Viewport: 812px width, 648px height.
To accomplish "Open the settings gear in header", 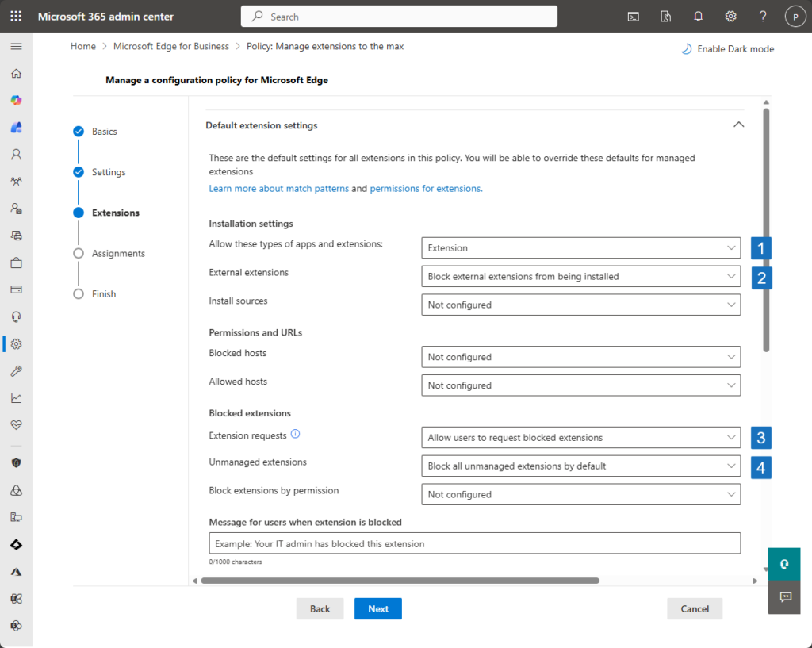I will 730,17.
